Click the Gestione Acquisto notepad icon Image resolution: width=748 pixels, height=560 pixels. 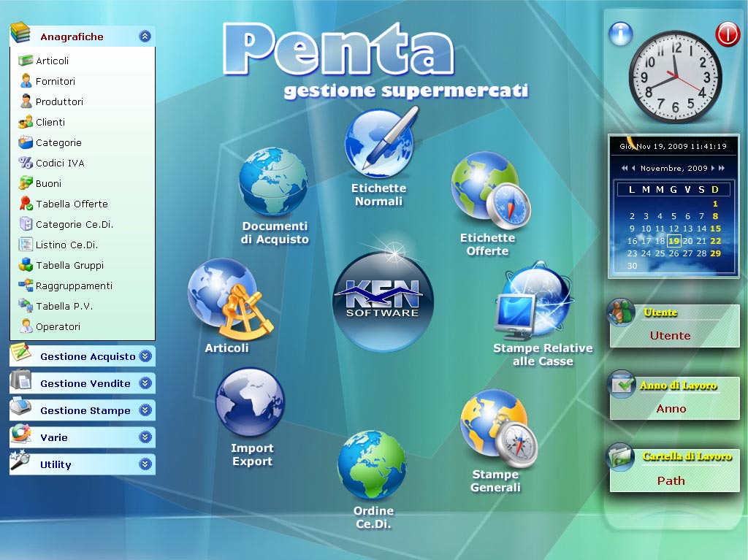(x=21, y=353)
